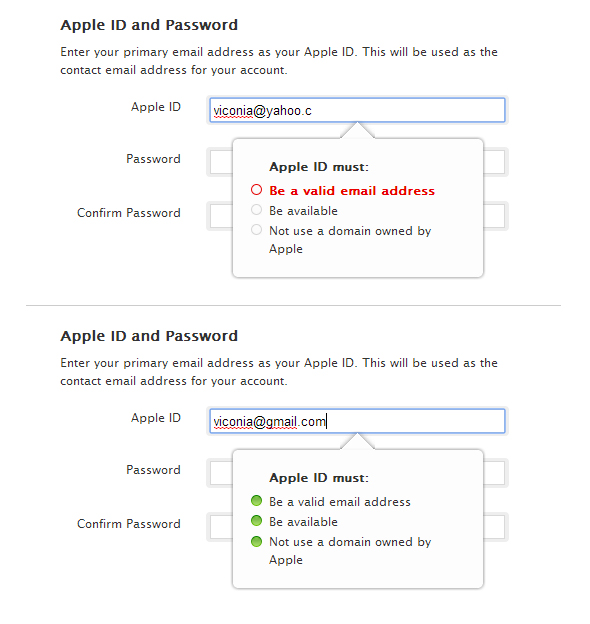
Task: Click the red circle beside valid email address
Action: [x=257, y=190]
